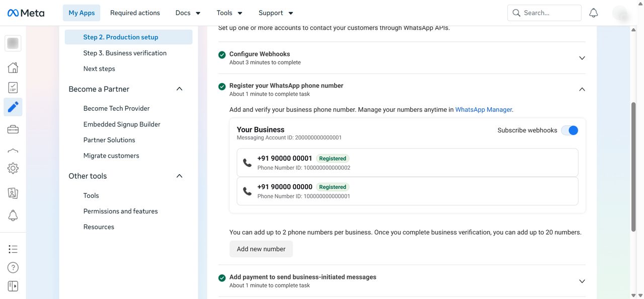Click the search magnifier icon

point(516,13)
